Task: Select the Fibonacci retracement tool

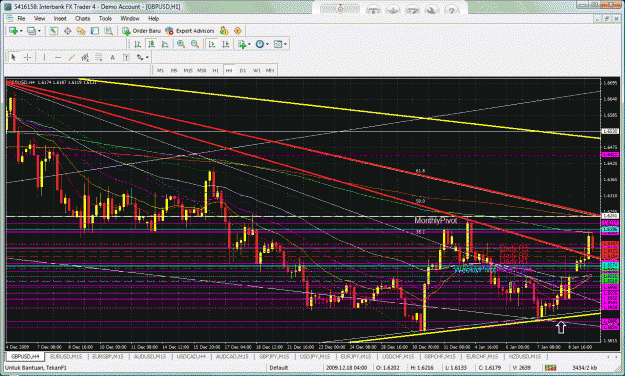Action: point(98,57)
